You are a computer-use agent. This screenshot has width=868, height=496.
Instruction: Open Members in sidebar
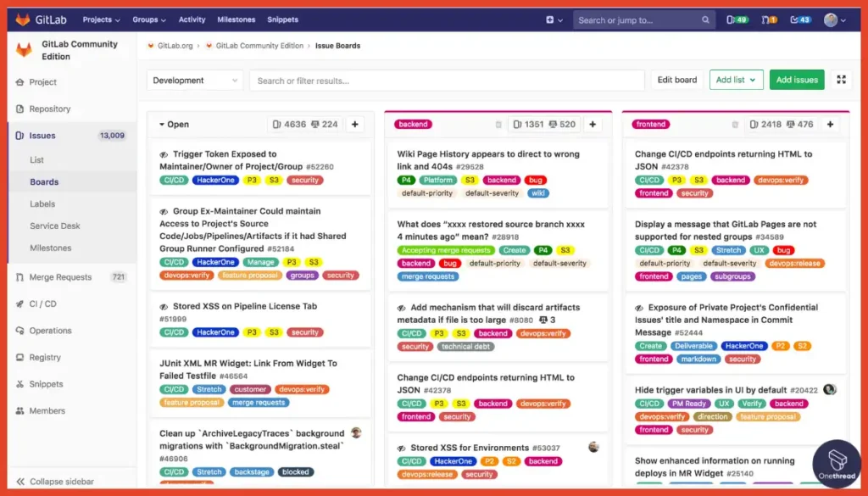[x=47, y=410]
